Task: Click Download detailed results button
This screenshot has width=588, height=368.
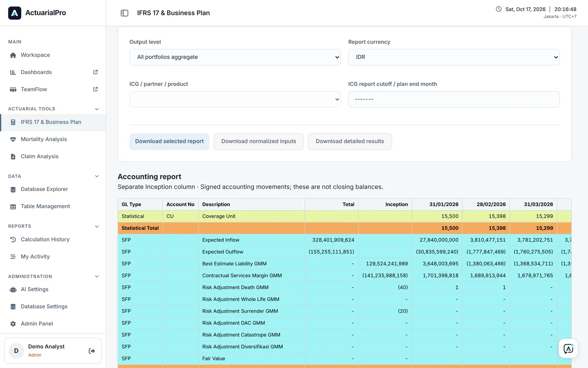Action: [x=350, y=142]
